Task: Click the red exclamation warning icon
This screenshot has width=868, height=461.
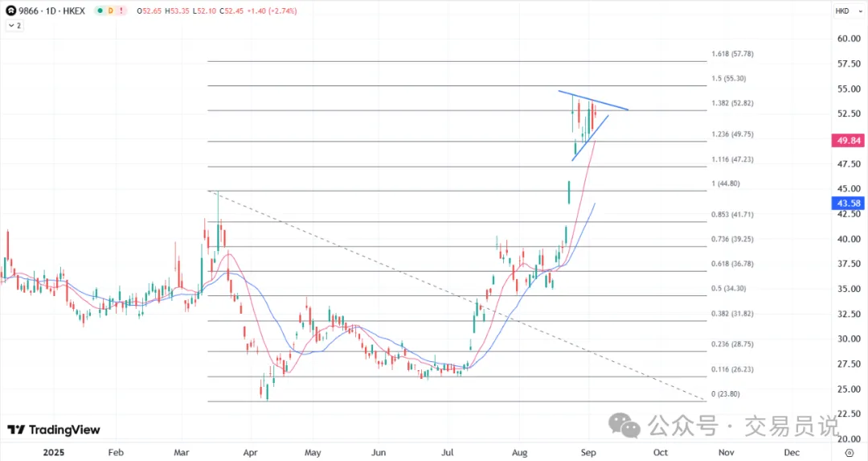Action: coord(123,11)
